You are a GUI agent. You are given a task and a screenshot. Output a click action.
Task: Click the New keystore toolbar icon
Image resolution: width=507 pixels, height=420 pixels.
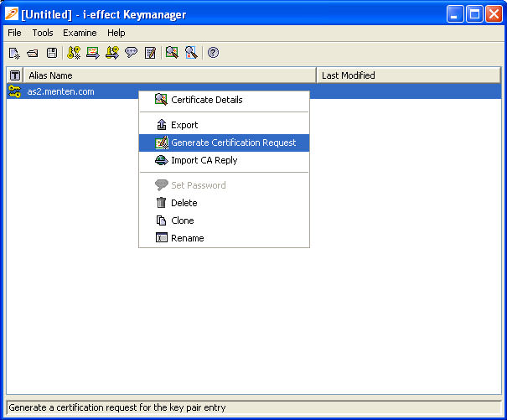(x=14, y=53)
